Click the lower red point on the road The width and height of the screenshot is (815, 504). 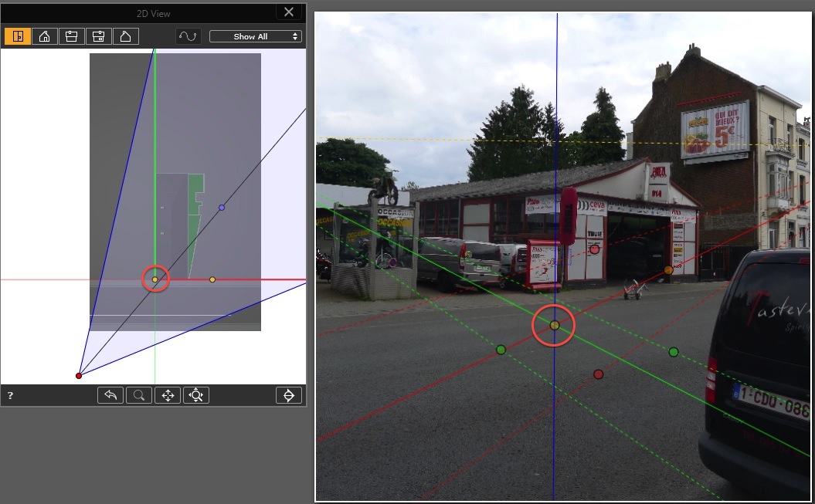point(598,374)
